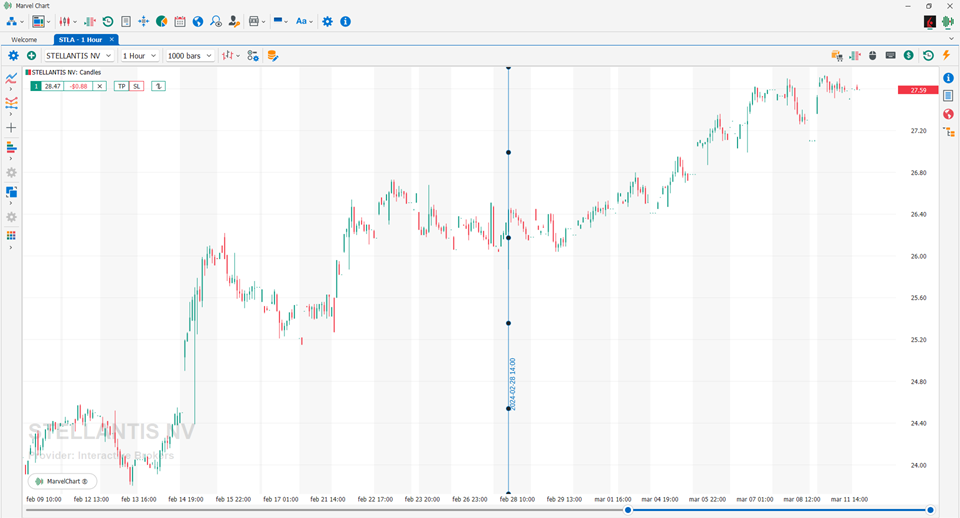
Task: Click the orange tree structure icon in right sidebar
Action: click(x=949, y=132)
